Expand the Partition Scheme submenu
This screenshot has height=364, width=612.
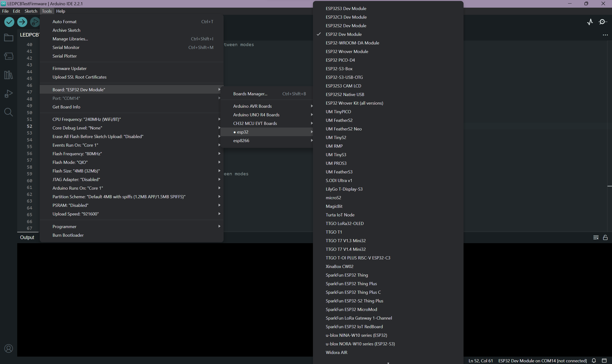(131, 197)
